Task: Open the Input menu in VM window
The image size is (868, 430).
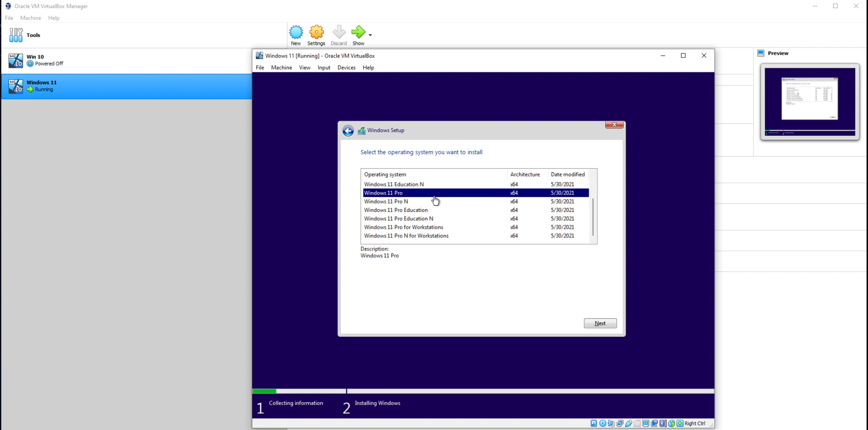Action: click(324, 67)
